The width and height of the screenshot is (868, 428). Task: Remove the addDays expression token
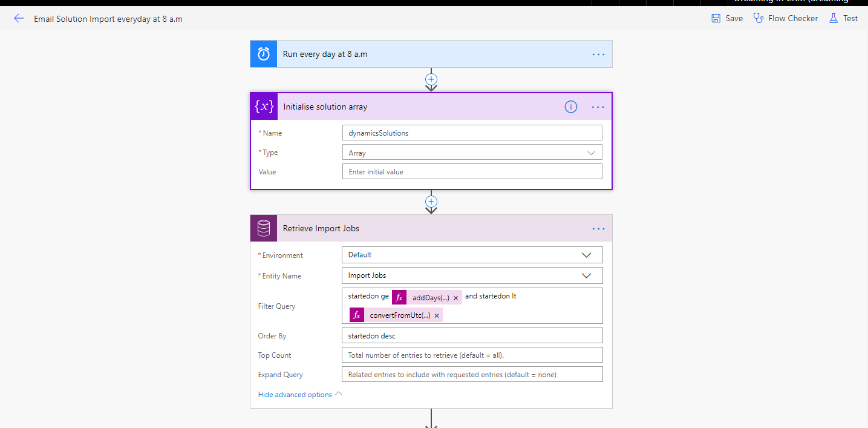coord(456,298)
